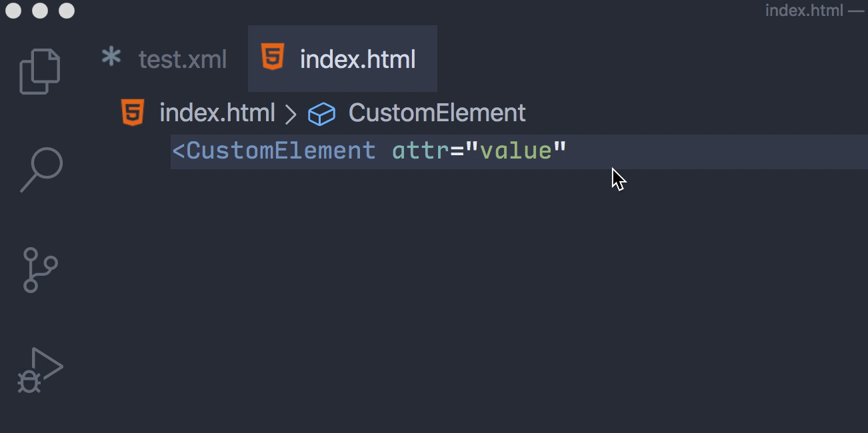Open the CustomElement breadcrumb dropdown
Image resolution: width=868 pixels, height=433 pixels.
(x=435, y=112)
